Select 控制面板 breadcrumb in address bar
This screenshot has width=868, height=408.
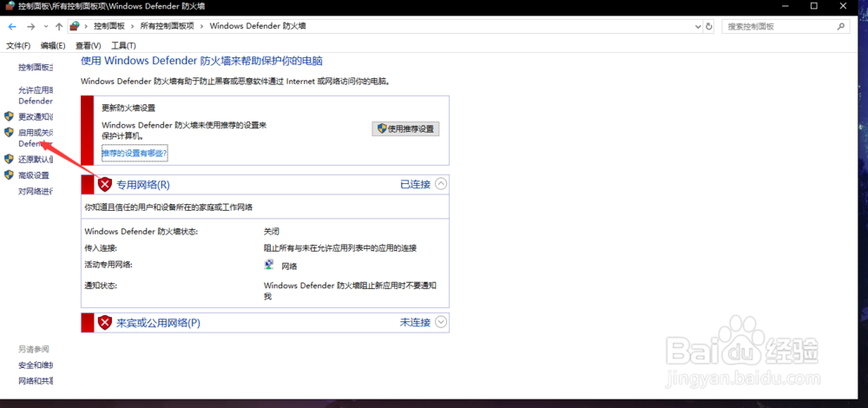point(109,26)
